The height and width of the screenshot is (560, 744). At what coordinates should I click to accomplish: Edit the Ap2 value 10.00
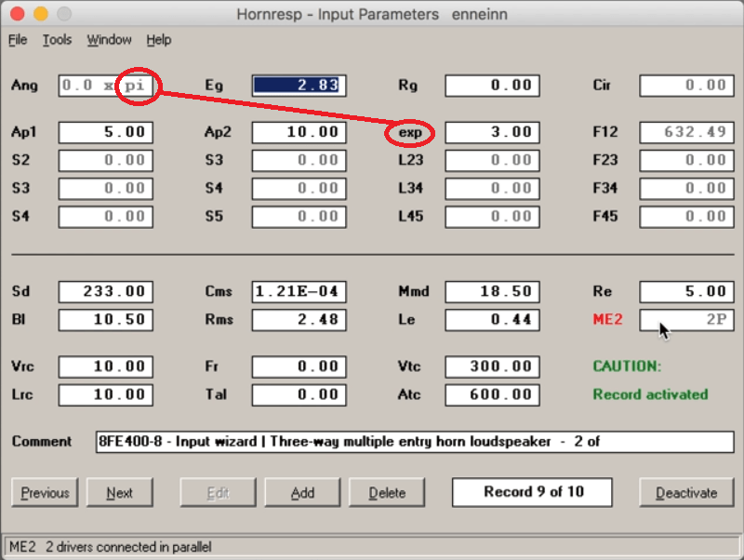pyautogui.click(x=299, y=132)
